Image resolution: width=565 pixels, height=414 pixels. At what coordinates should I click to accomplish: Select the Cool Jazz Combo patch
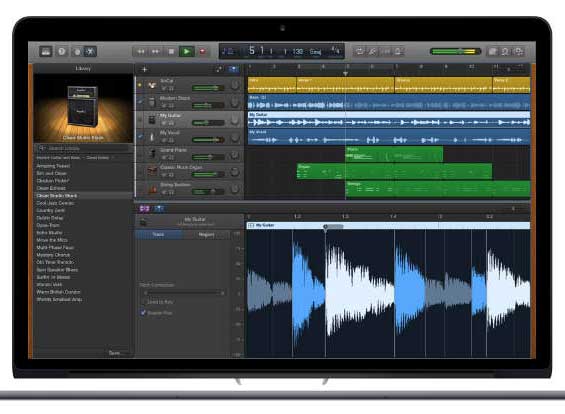pos(55,203)
